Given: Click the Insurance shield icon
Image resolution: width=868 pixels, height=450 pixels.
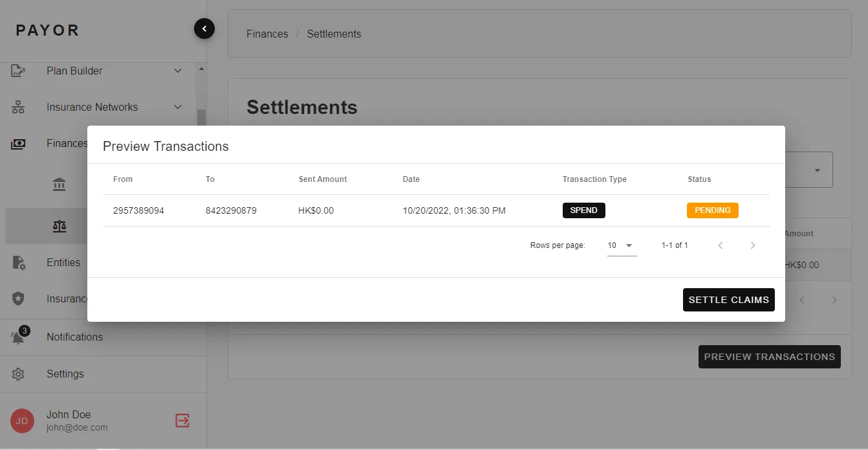Looking at the screenshot, I should pyautogui.click(x=18, y=299).
